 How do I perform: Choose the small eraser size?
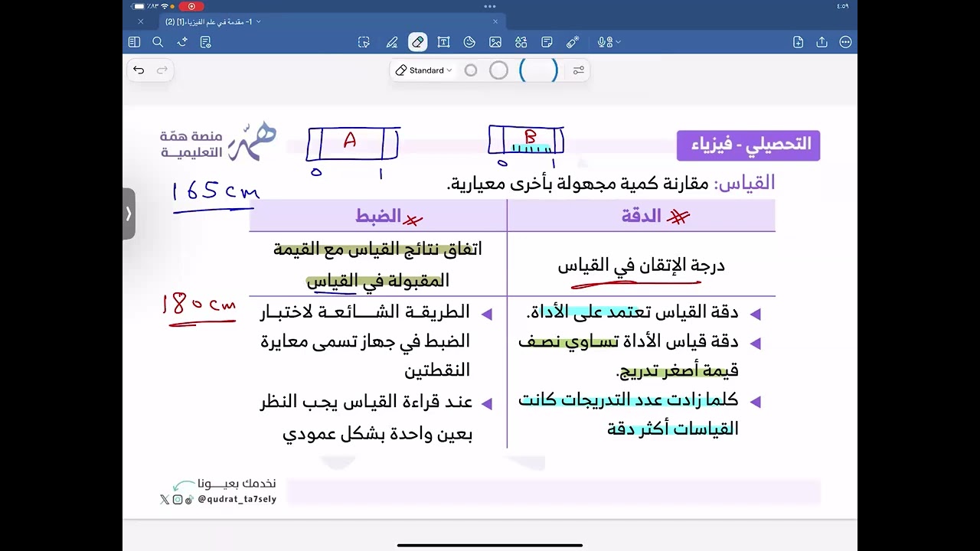(x=471, y=70)
